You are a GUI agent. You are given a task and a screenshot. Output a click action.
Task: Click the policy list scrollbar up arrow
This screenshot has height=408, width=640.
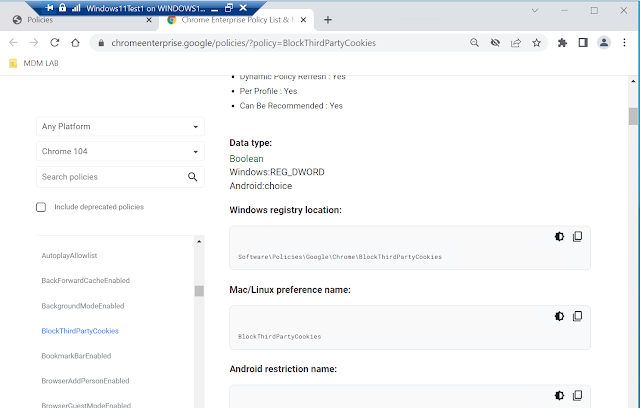click(199, 242)
